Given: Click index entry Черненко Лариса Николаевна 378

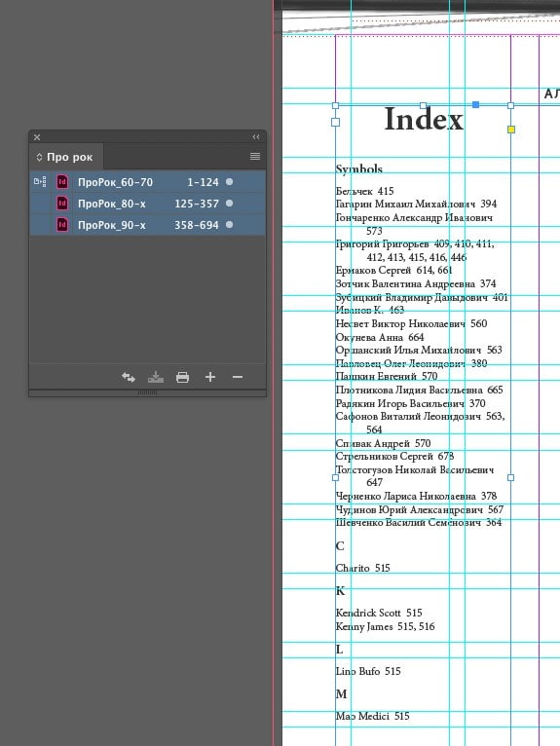Looking at the screenshot, I should coord(416,496).
